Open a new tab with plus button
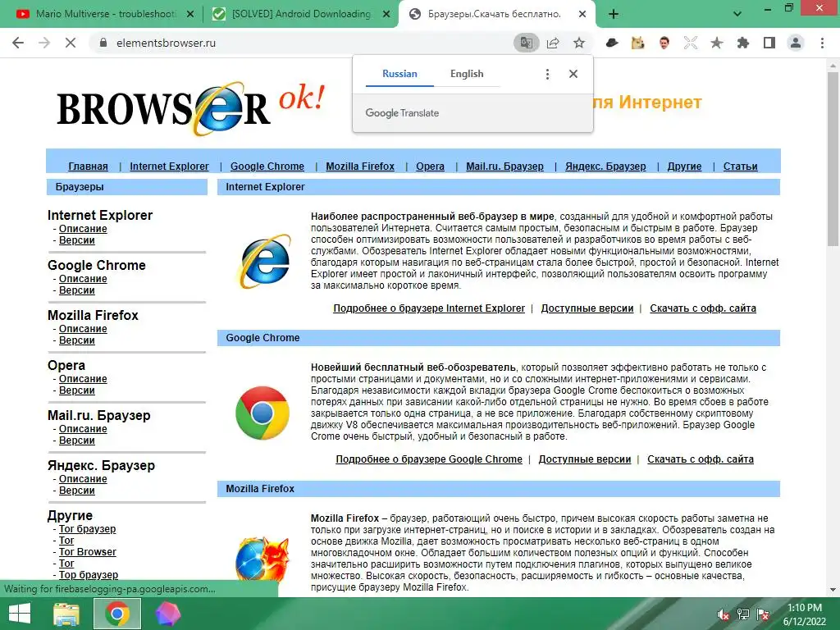This screenshot has width=840, height=630. (614, 14)
